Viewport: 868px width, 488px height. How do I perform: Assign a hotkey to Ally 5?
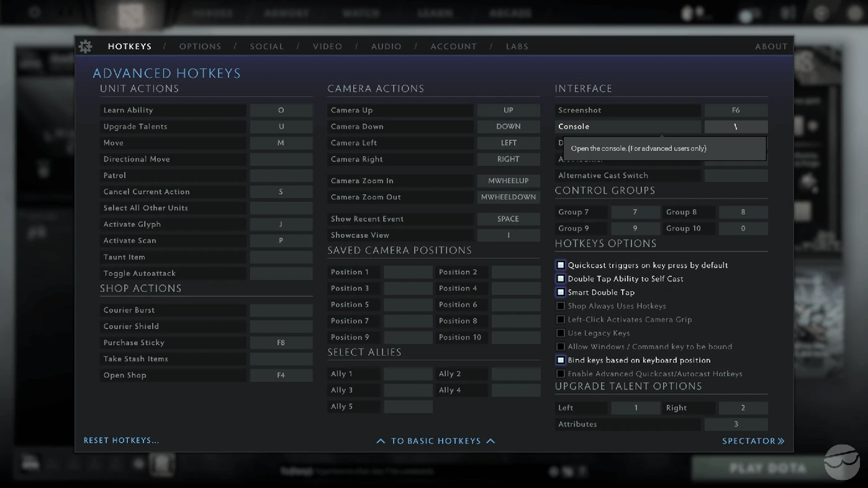point(408,407)
